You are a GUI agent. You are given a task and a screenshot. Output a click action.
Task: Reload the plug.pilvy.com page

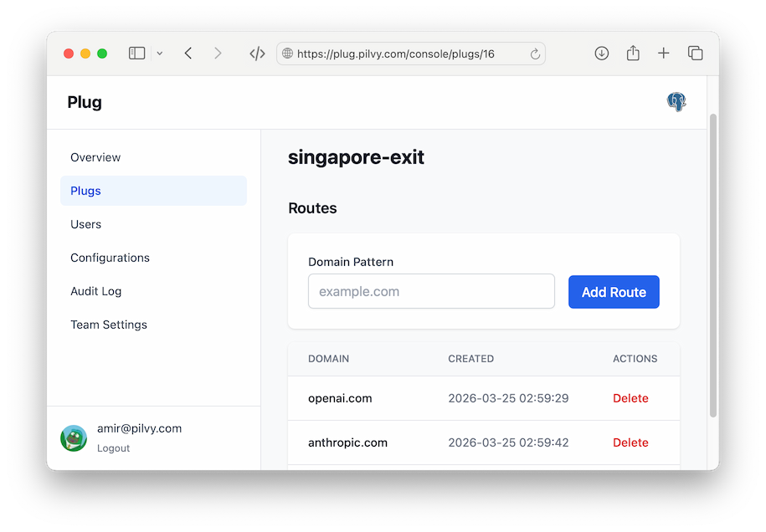[x=535, y=53]
